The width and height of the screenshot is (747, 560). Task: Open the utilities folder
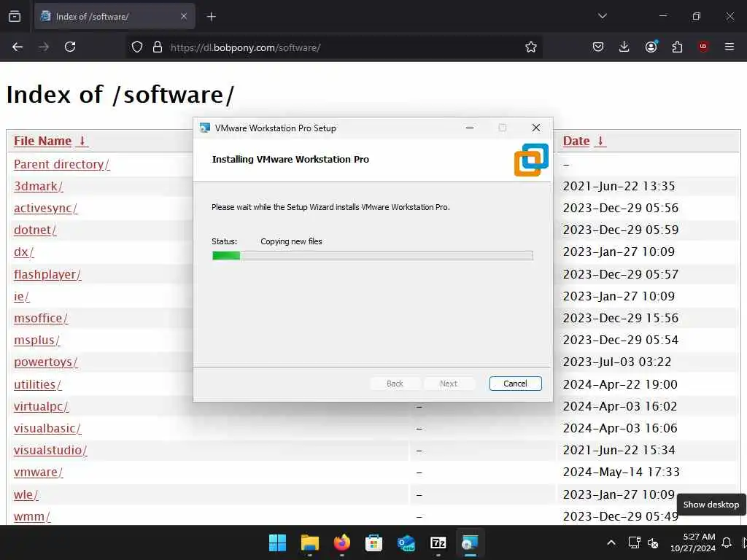tap(37, 384)
